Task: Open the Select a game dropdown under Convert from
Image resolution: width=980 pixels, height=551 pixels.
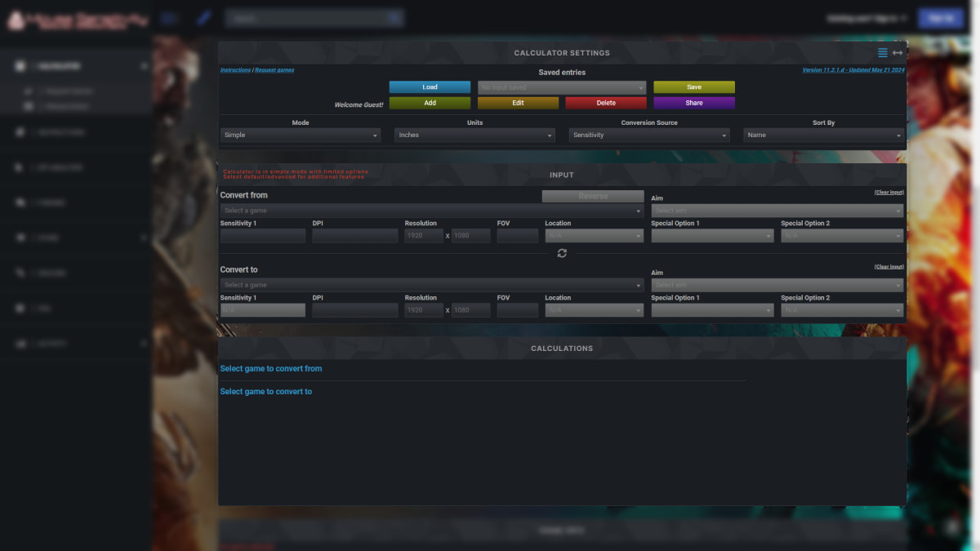Action: pyautogui.click(x=429, y=210)
